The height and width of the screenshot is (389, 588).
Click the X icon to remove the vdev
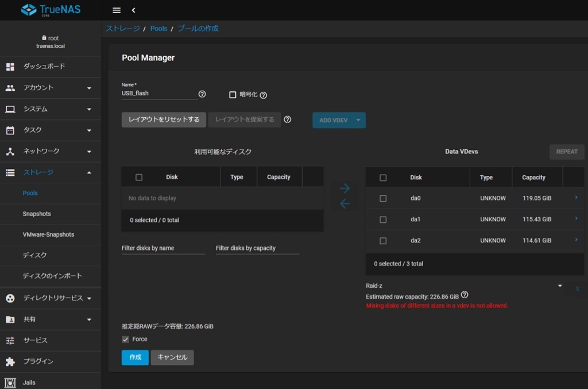click(577, 288)
